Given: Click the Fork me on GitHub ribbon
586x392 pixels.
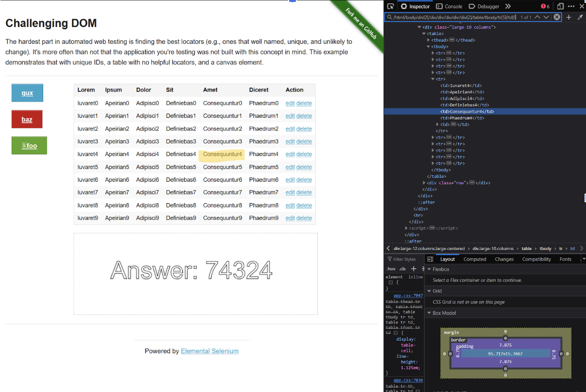Looking at the screenshot, I should (x=360, y=24).
